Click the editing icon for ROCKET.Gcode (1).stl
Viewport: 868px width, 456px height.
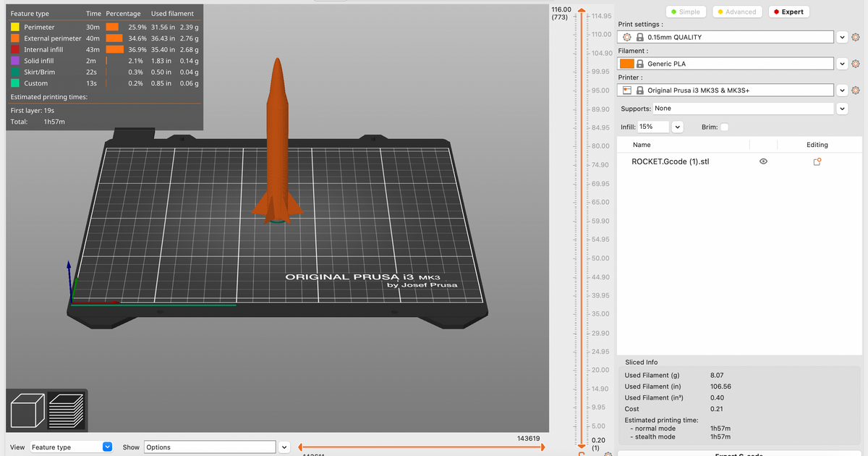tap(817, 161)
